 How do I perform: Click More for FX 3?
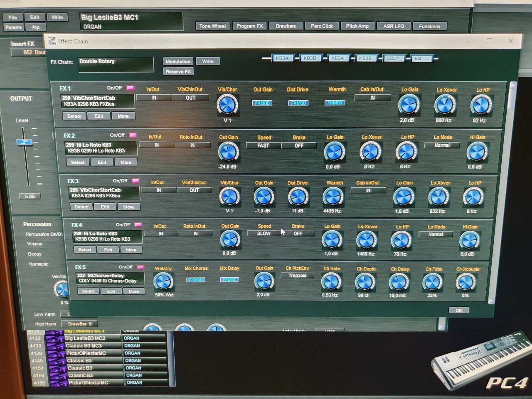[x=128, y=207]
